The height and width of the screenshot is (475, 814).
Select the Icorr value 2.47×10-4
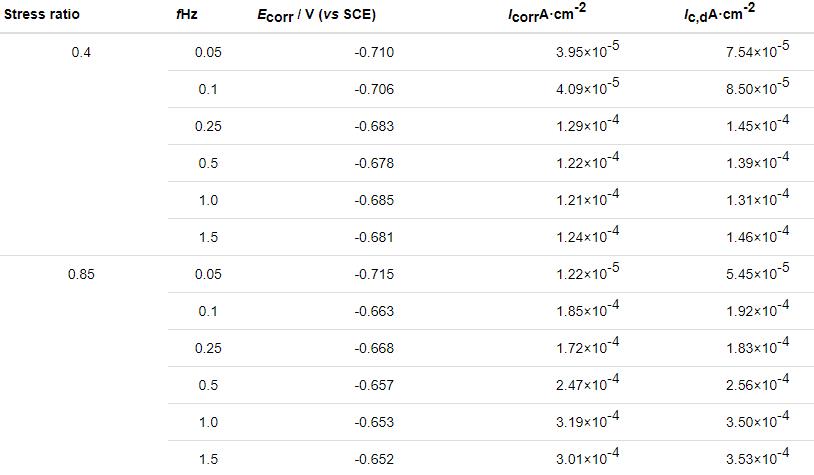[587, 383]
